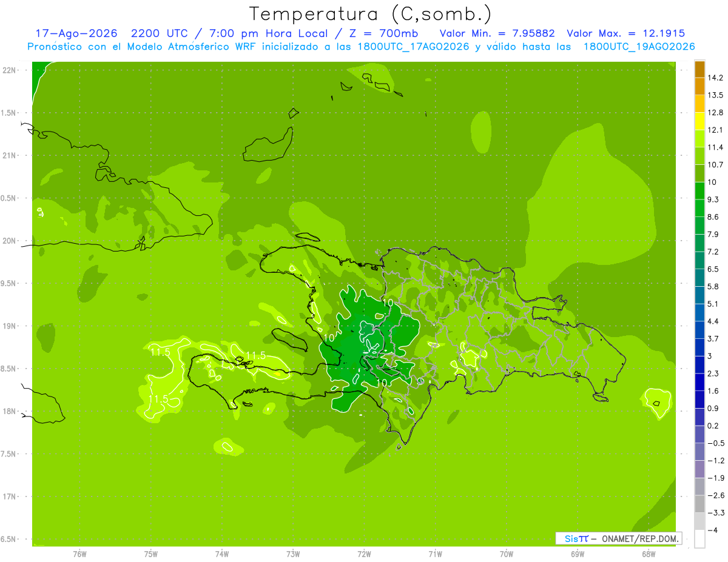Click the '6.5' colorbar label
Image resolution: width=728 pixels, height=562 pixels.
(713, 269)
